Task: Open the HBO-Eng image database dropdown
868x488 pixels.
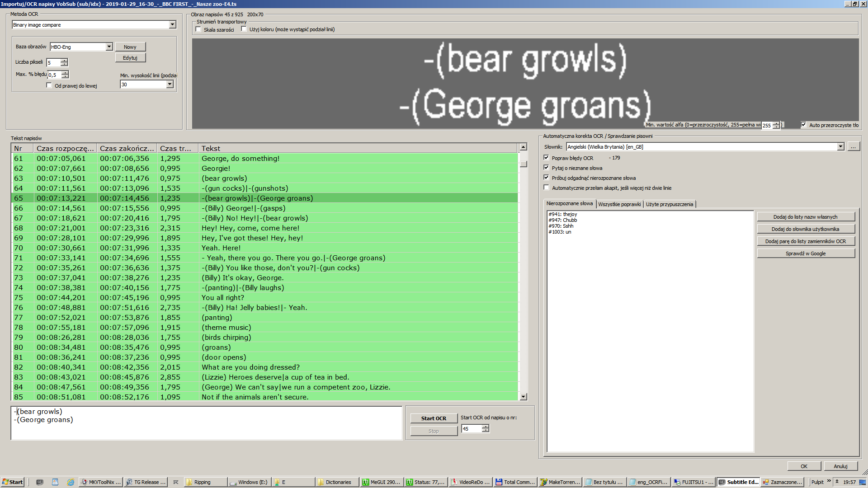Action: (x=109, y=47)
